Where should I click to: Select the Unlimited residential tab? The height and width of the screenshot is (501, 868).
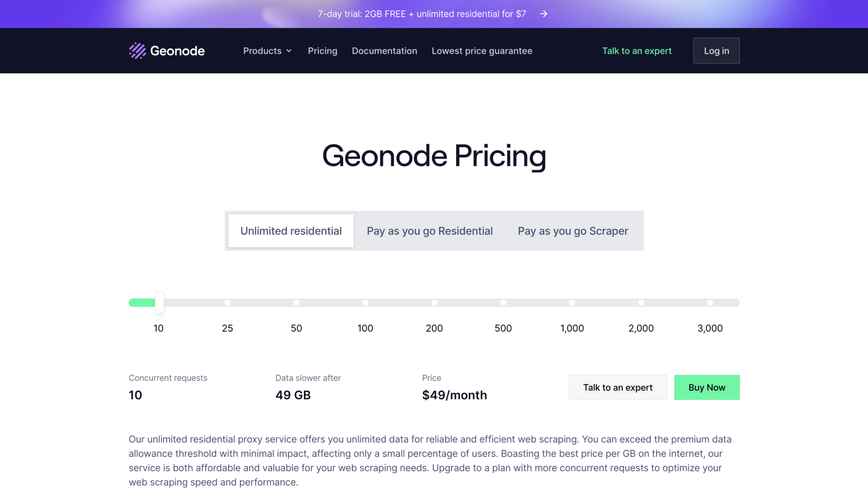[291, 231]
